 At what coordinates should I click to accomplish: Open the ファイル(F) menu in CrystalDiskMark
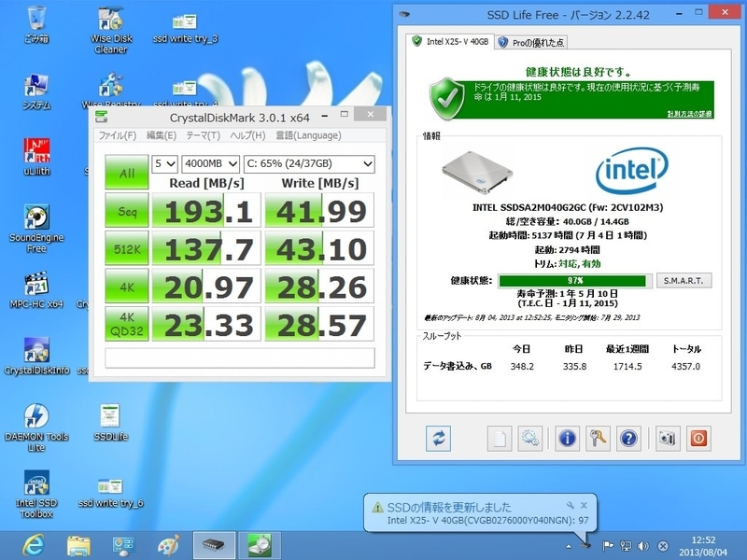pyautogui.click(x=118, y=135)
